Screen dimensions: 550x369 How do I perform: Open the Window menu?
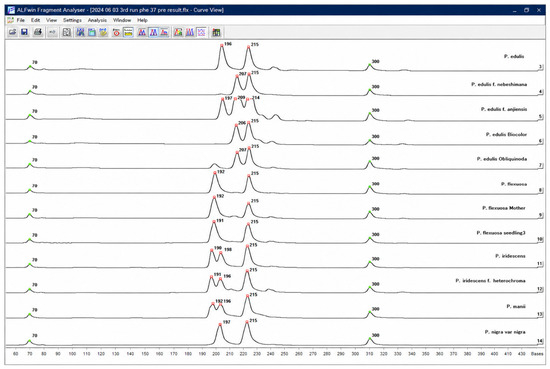(122, 20)
